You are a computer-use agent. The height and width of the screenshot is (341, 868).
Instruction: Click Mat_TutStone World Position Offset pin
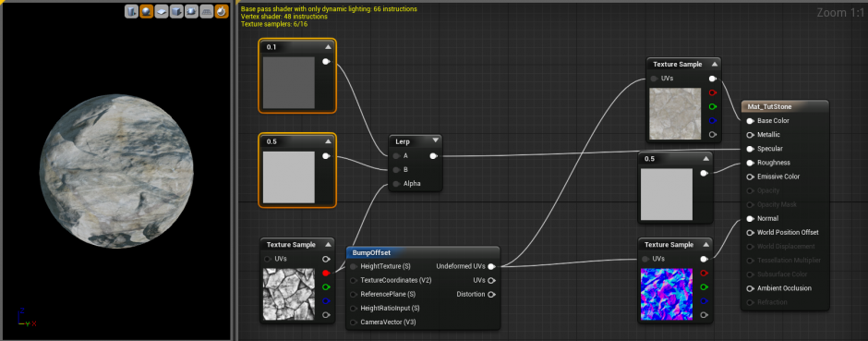coord(750,233)
